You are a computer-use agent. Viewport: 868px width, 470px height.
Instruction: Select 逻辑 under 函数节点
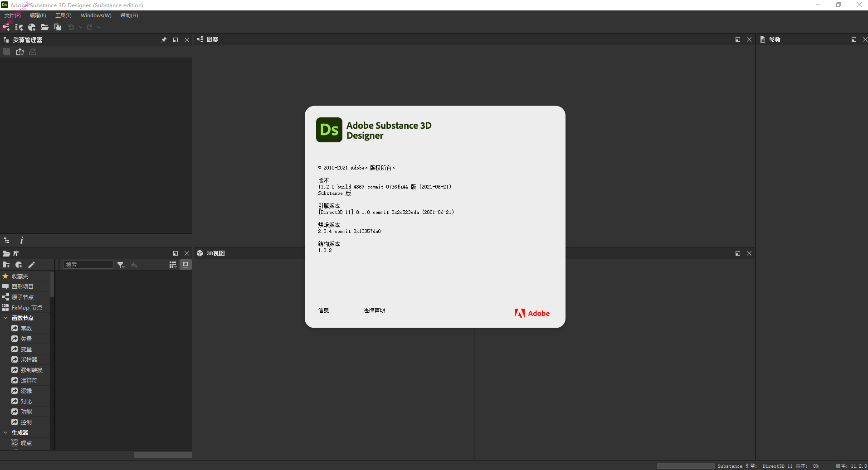pyautogui.click(x=25, y=391)
